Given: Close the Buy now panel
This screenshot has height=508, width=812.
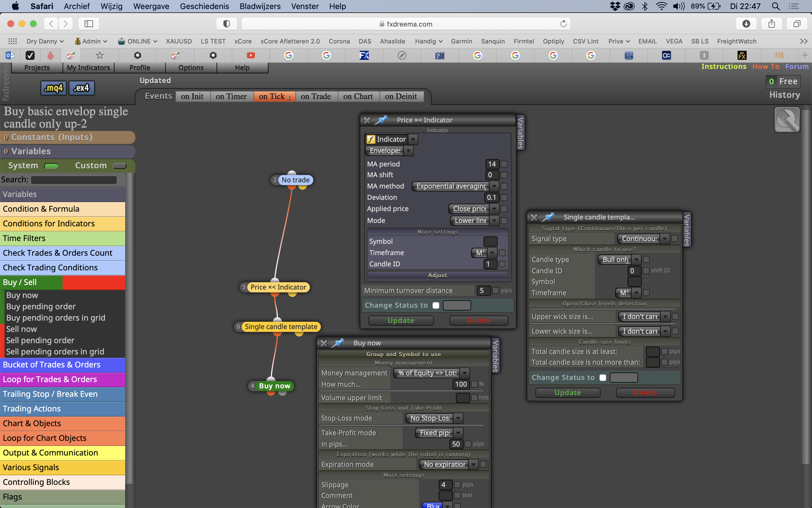Looking at the screenshot, I should pos(323,343).
